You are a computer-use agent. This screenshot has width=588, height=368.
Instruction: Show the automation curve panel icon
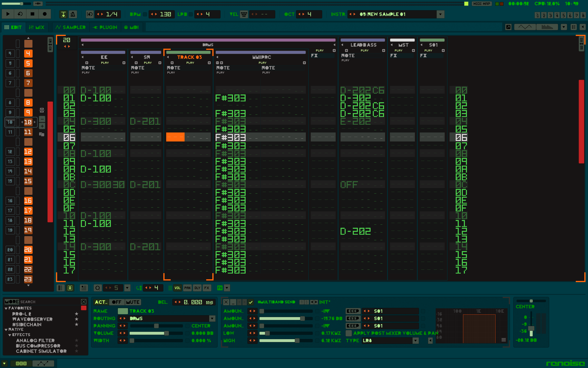(x=43, y=363)
